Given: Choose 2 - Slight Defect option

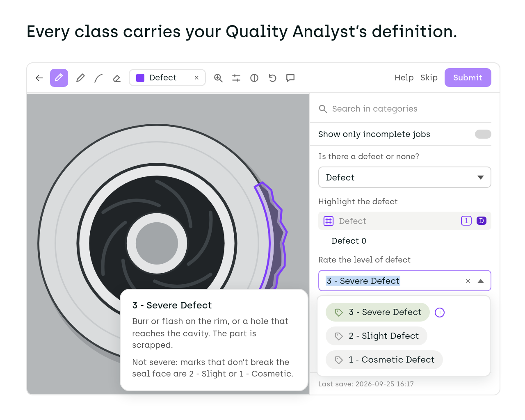Looking at the screenshot, I should click(377, 336).
